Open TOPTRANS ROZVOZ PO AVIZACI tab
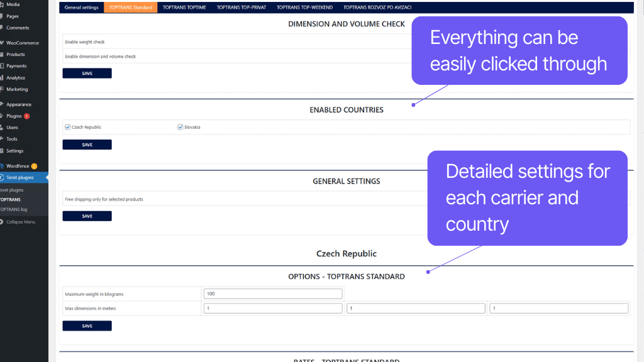The height and width of the screenshot is (362, 644). click(377, 8)
